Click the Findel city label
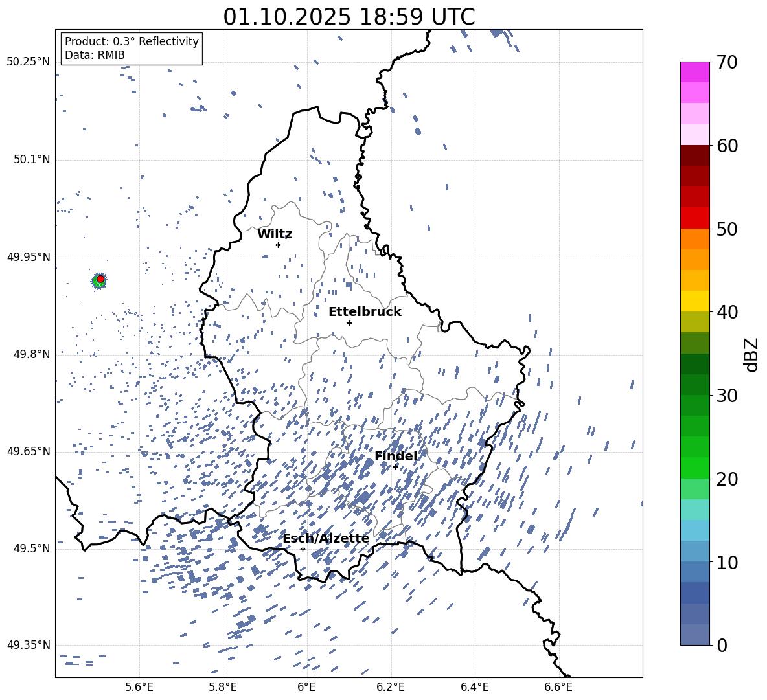Viewport: 767px width, 700px height. 396,456
